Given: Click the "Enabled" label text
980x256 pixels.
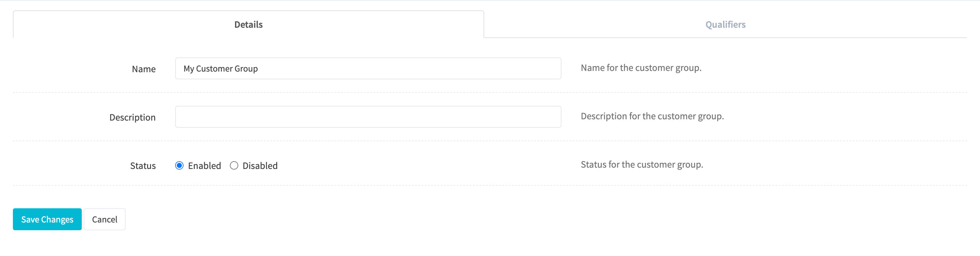Looking at the screenshot, I should click(204, 166).
